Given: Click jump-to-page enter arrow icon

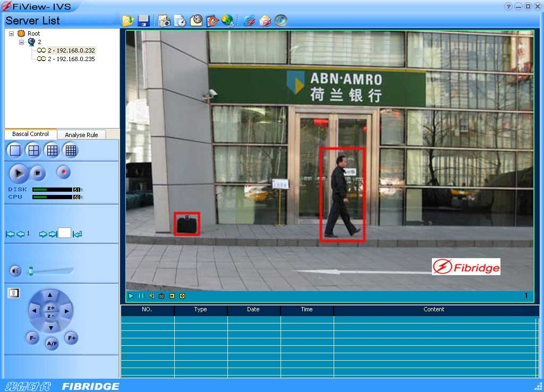Looking at the screenshot, I should pos(78,234).
